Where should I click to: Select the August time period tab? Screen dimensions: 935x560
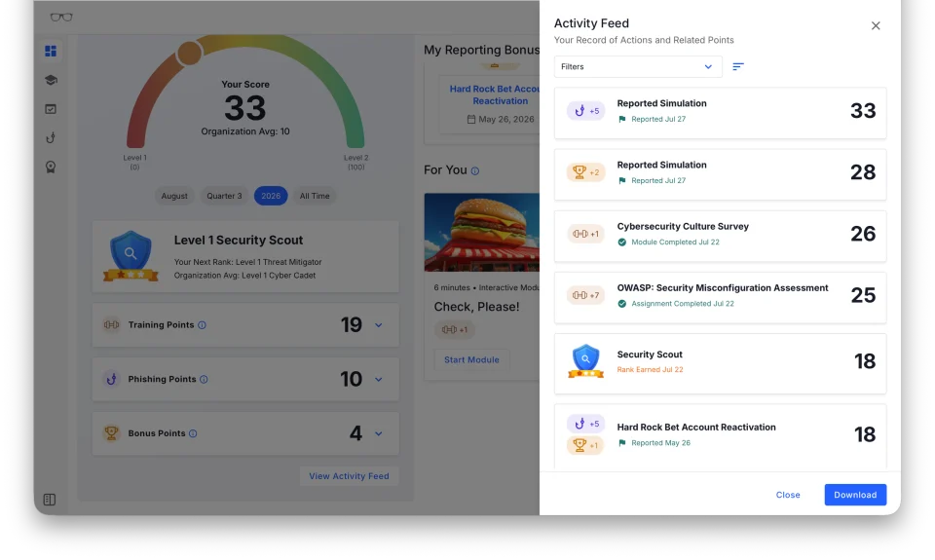(x=174, y=196)
